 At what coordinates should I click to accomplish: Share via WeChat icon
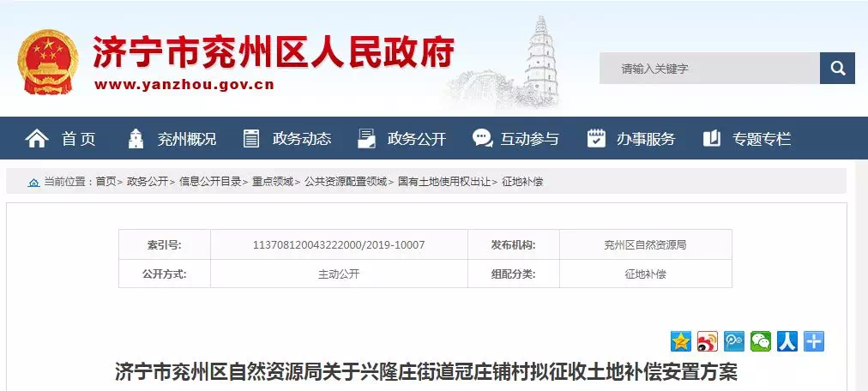[761, 341]
